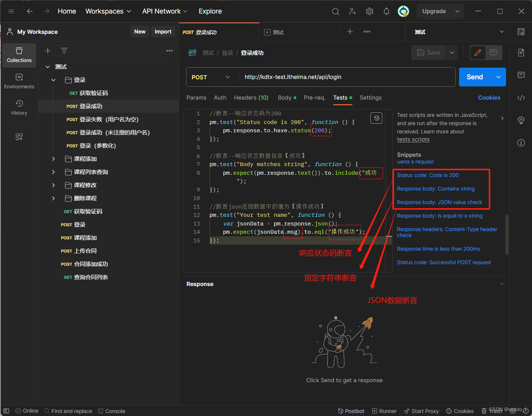Image resolution: width=532 pixels, height=416 pixels.
Task: Collapse the snippets panel arrow
Action: (502, 118)
